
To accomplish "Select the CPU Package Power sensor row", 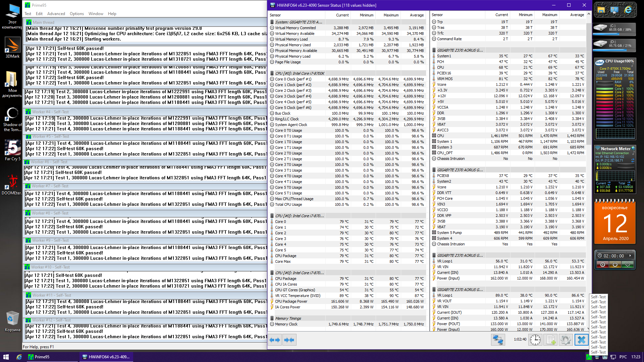I will coord(291,301).
